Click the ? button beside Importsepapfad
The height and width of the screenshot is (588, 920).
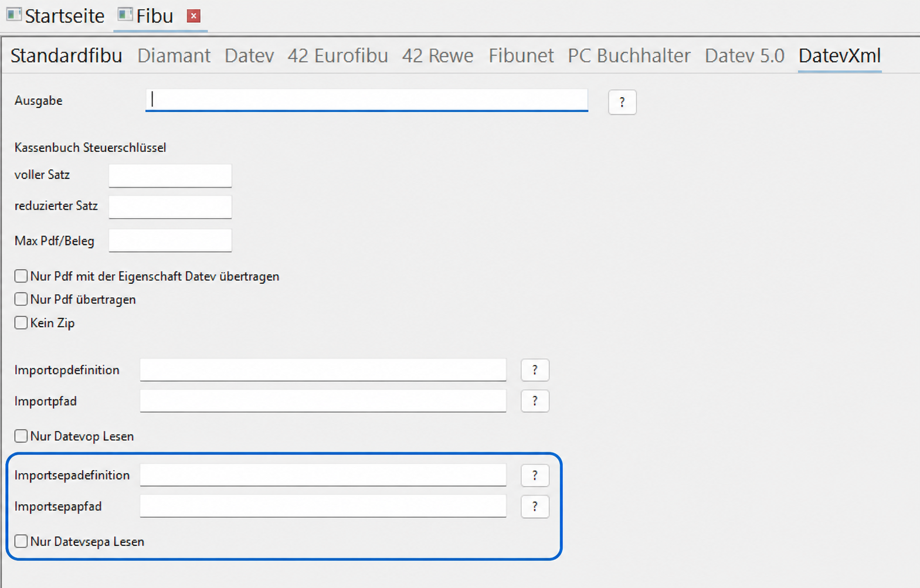coord(535,507)
